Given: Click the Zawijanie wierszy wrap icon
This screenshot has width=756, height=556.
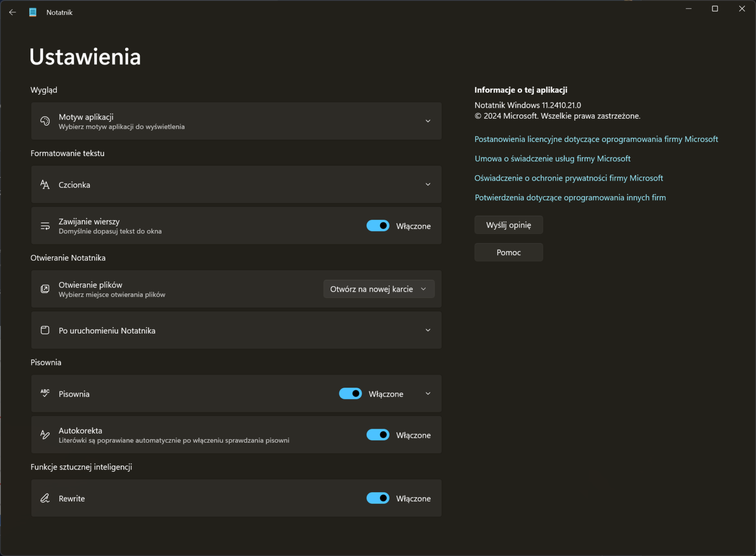Looking at the screenshot, I should pos(45,226).
